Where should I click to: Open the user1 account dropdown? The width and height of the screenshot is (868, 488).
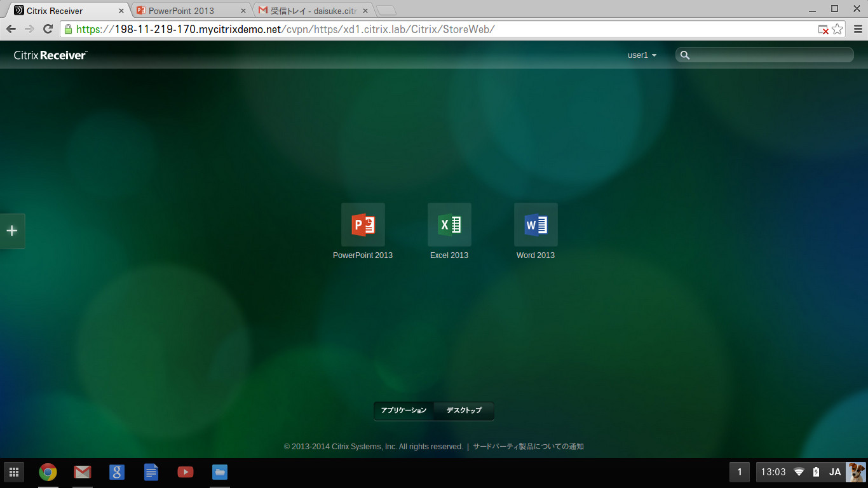pos(642,55)
